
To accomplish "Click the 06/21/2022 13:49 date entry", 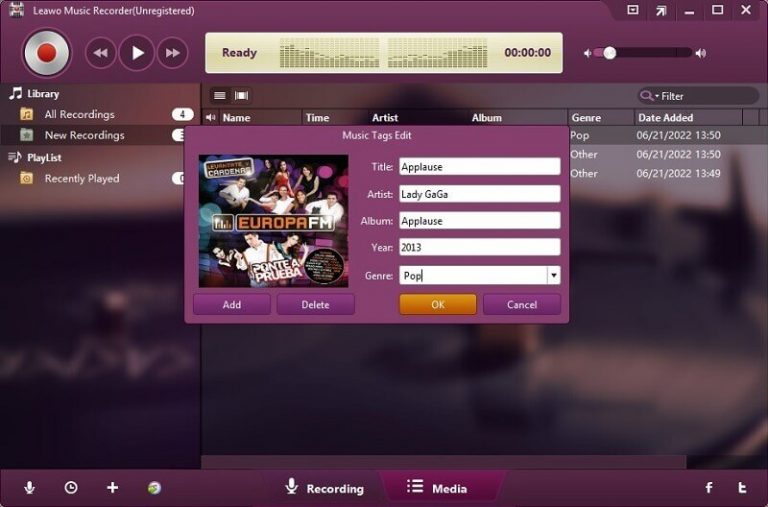I will 678,173.
